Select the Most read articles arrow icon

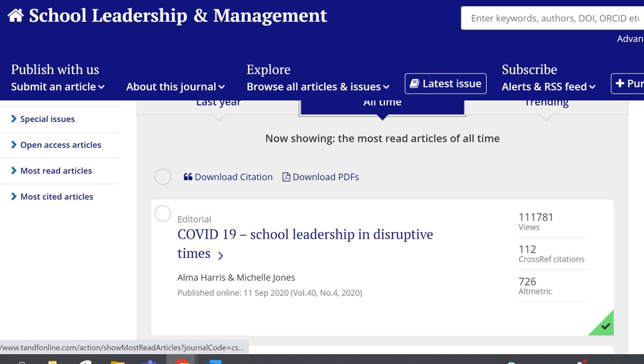(x=14, y=171)
